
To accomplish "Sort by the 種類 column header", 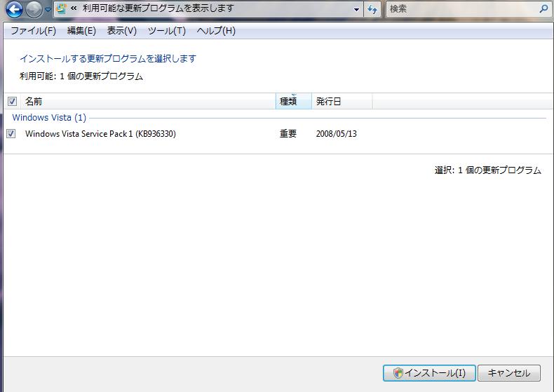I will click(294, 102).
